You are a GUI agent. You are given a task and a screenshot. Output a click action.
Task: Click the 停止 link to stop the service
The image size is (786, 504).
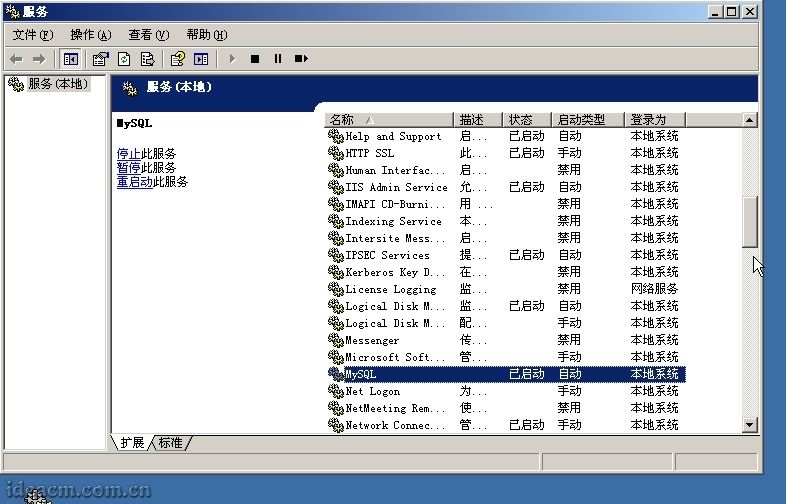point(128,154)
